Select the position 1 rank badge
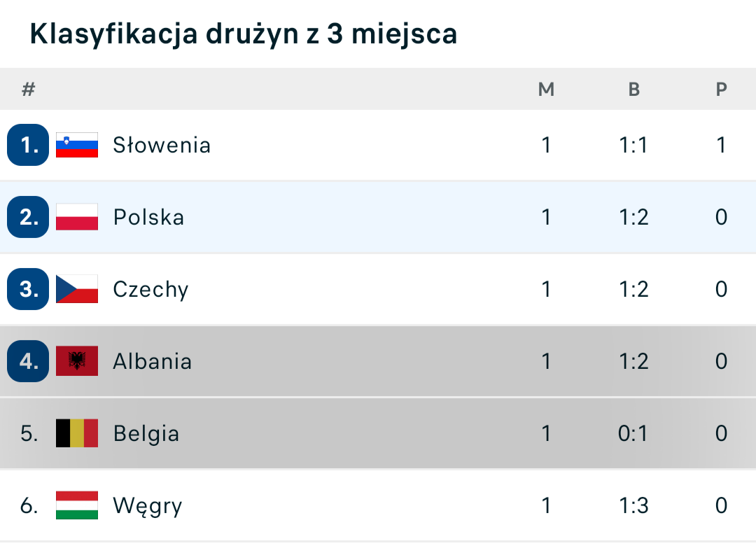This screenshot has width=756, height=553. point(28,145)
